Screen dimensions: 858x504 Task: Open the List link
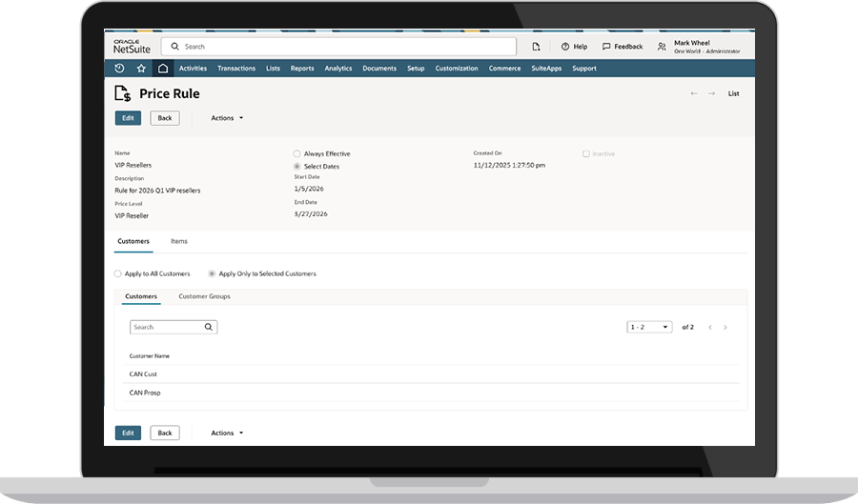click(x=734, y=93)
